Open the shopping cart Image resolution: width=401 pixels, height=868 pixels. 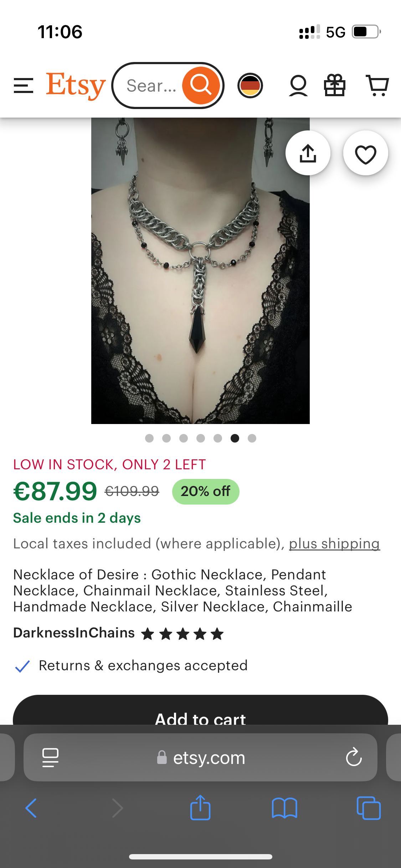pos(377,85)
